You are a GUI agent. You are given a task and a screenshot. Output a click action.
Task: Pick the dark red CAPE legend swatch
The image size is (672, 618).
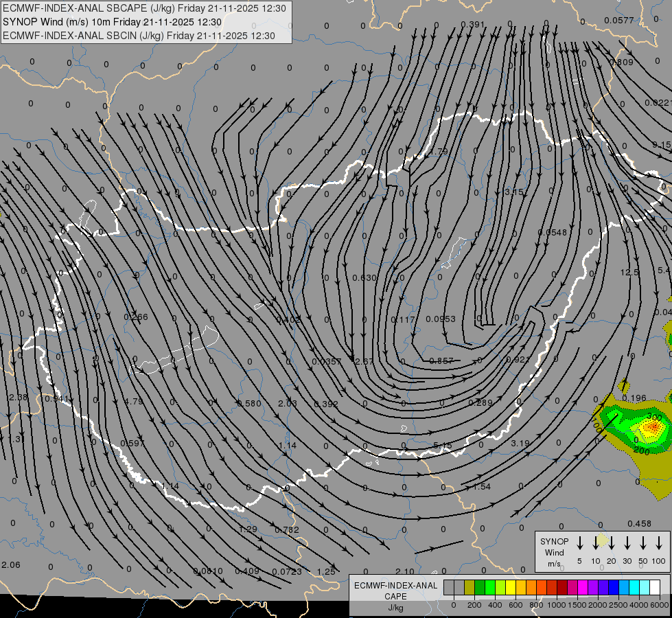562,588
